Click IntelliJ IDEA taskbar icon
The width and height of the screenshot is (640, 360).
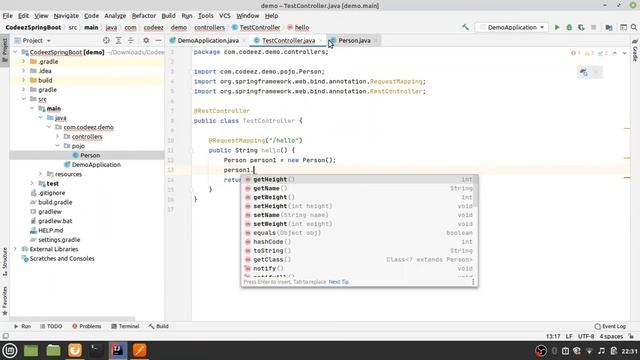point(118,350)
